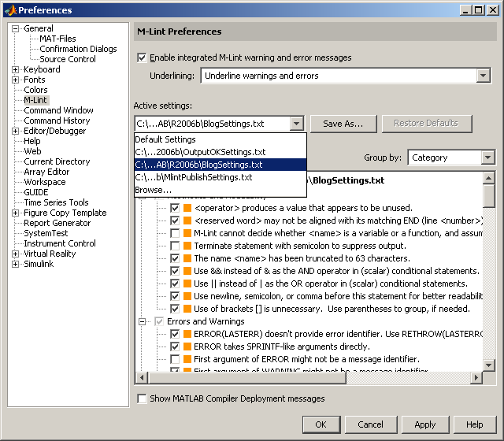Click orange icon beside 'Use of brackets [] is unnecessary'

pyautogui.click(x=187, y=309)
